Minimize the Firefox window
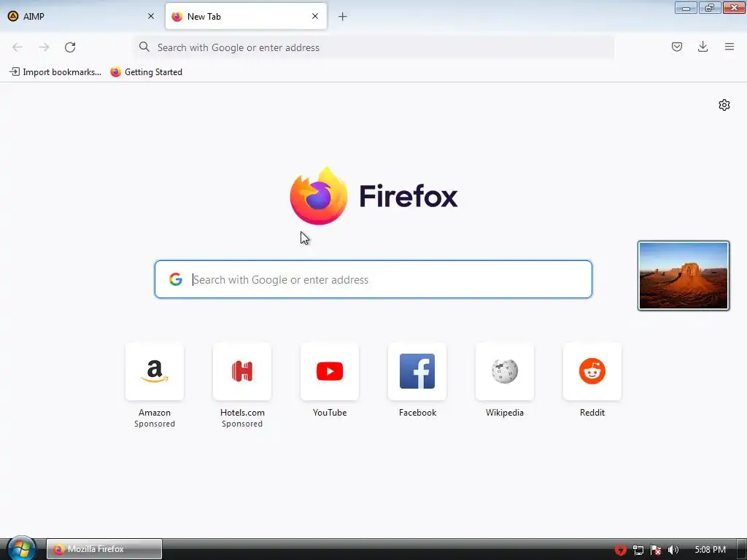Image resolution: width=747 pixels, height=560 pixels. (686, 7)
